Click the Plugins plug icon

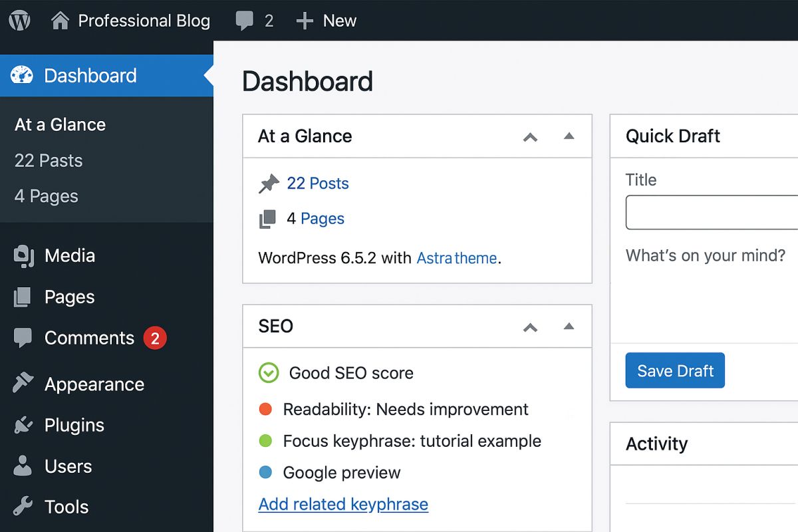(23, 425)
